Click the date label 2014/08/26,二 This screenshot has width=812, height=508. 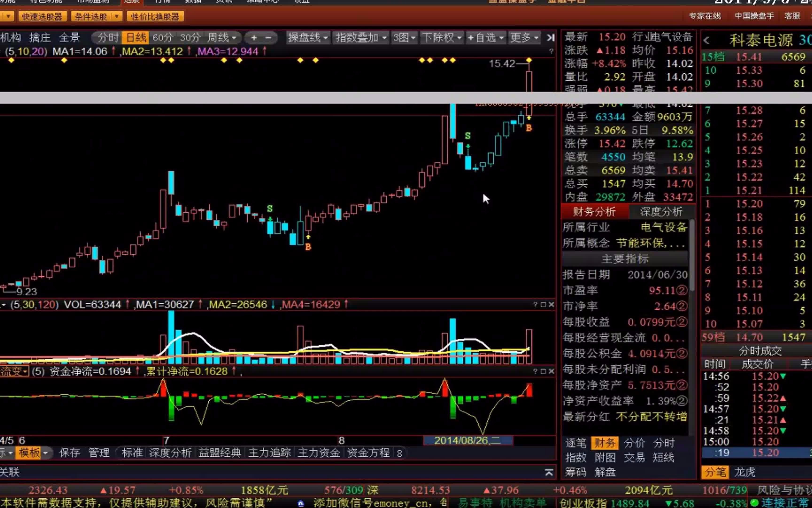pos(468,441)
